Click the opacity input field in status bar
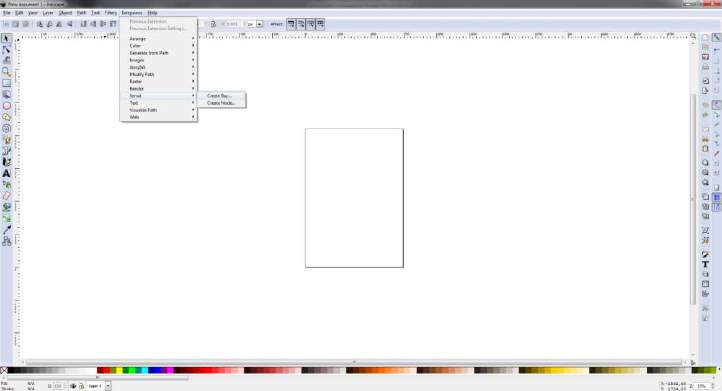 (x=58, y=386)
